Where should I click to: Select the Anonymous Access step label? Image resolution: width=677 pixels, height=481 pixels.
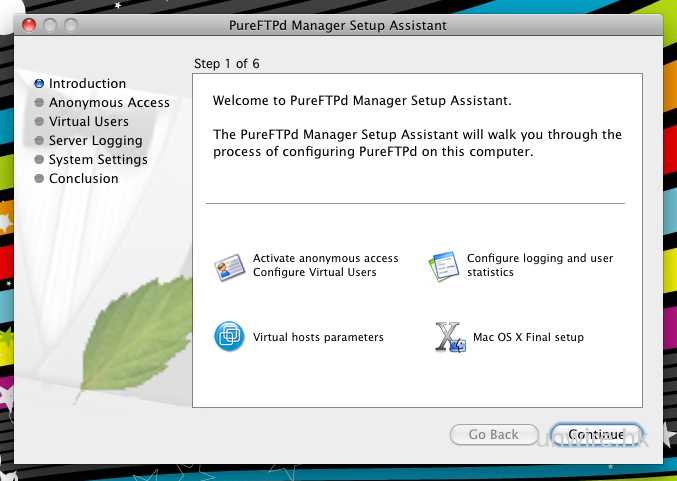click(x=109, y=102)
